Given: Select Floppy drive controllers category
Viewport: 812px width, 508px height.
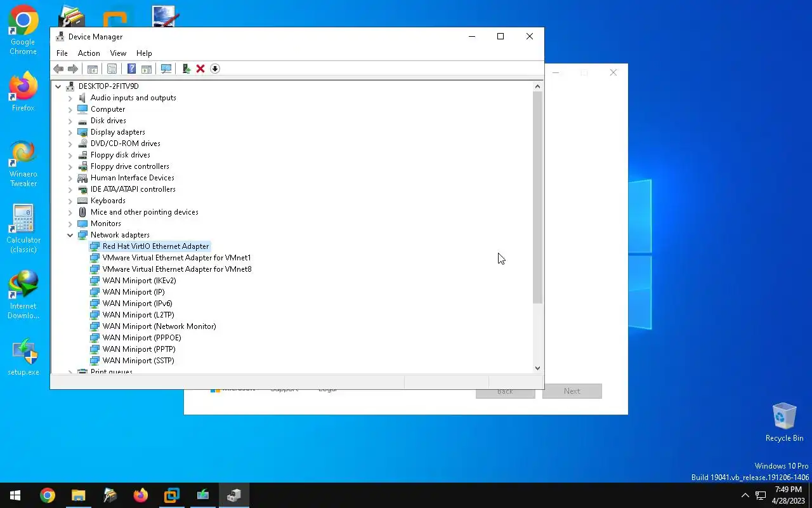Looking at the screenshot, I should (x=129, y=166).
